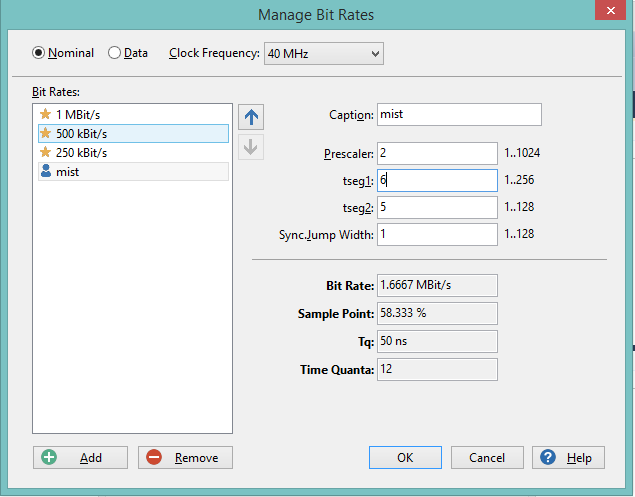Screen dimensions: 635x497
Task: Click the star icon beside 1 MBit/s
Action: pos(45,114)
